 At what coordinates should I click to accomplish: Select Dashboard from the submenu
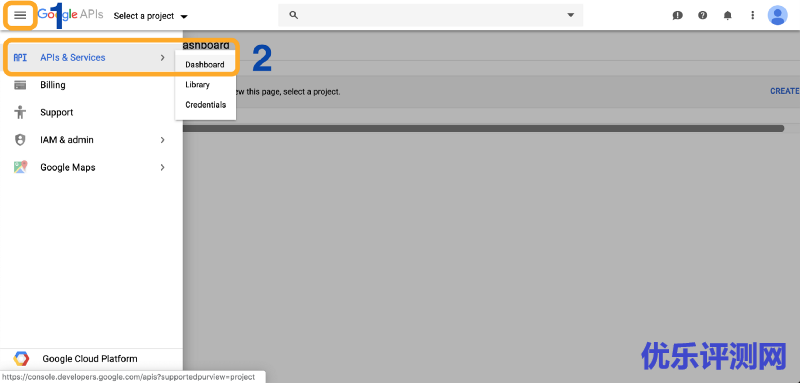click(205, 65)
